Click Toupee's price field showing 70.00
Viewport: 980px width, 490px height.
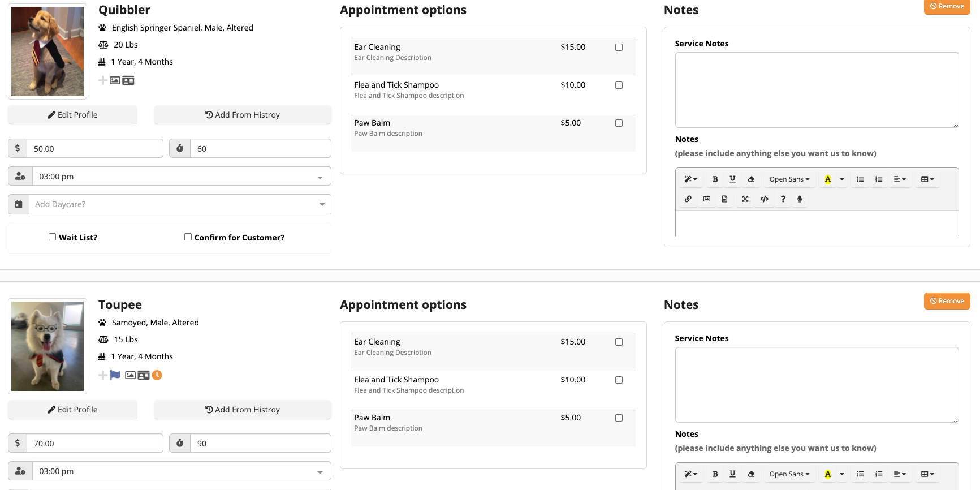coord(95,444)
